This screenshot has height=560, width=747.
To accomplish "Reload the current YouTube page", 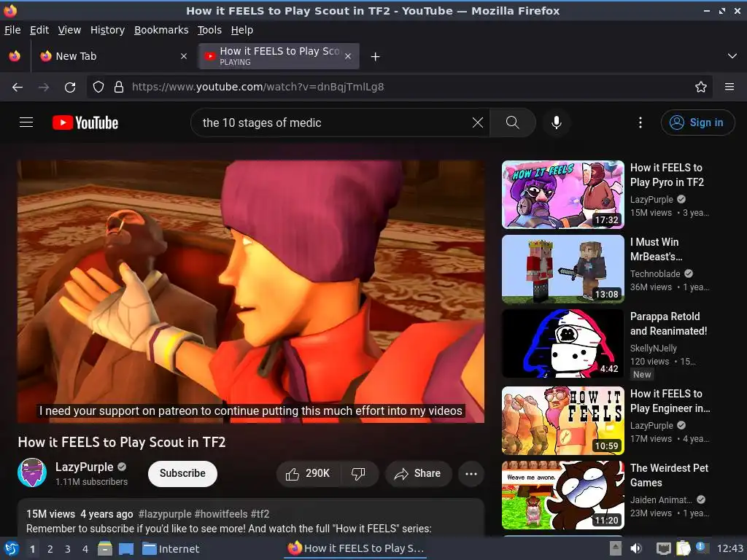I will (70, 87).
